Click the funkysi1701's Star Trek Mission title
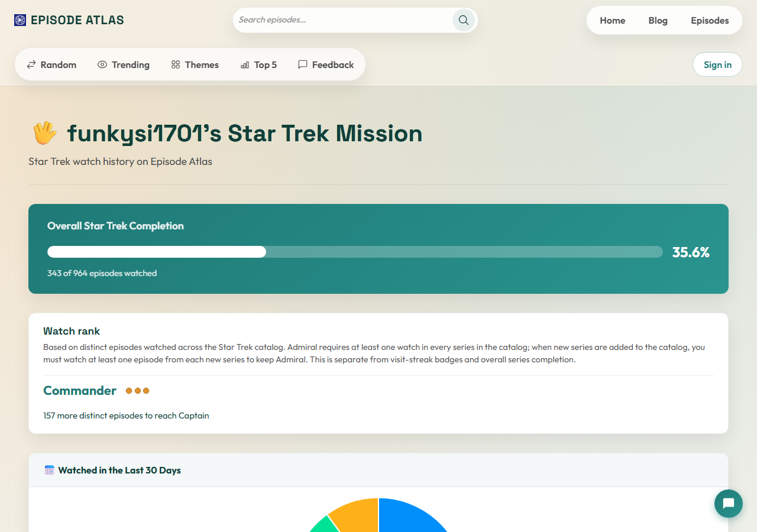The width and height of the screenshot is (757, 532). (x=245, y=134)
